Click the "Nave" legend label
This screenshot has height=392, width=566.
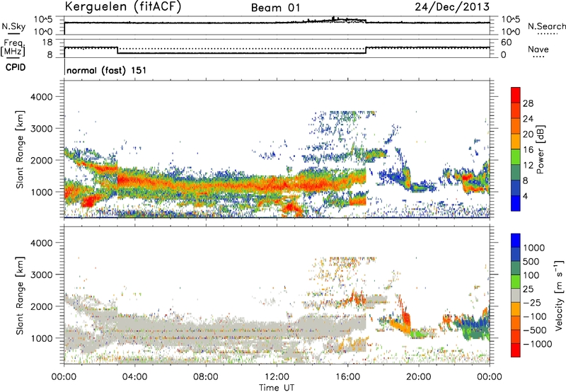tap(538, 50)
